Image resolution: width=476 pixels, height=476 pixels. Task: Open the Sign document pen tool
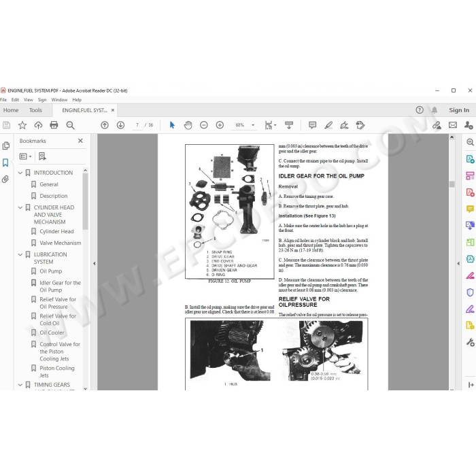(x=344, y=125)
